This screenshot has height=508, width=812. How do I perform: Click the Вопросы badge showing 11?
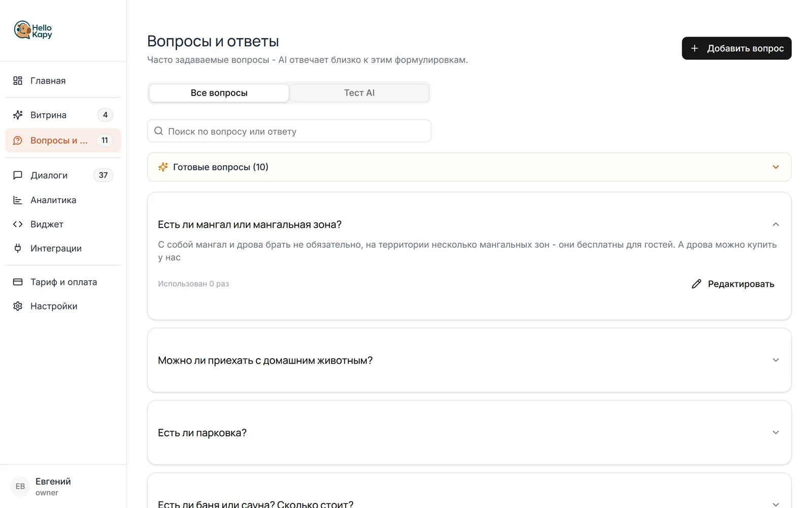[x=105, y=140]
